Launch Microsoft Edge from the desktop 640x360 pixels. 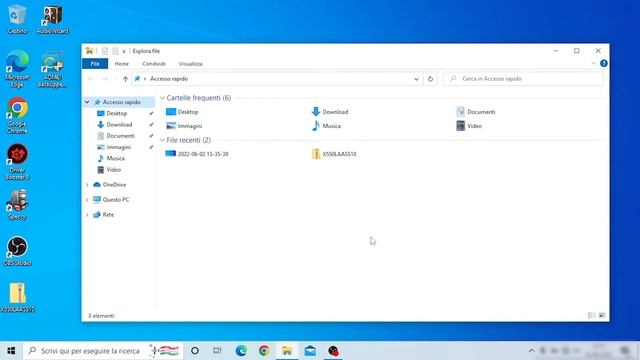point(17,69)
